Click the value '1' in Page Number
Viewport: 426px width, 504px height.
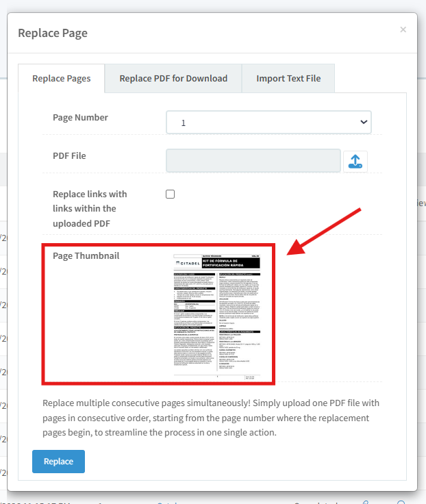tap(184, 123)
